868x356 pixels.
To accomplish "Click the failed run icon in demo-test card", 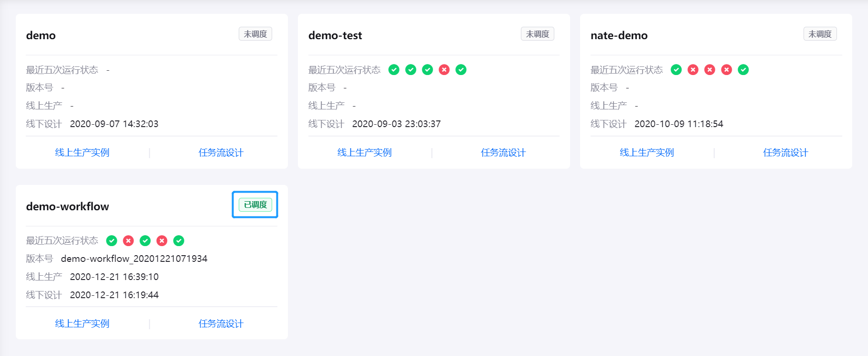I will pos(444,70).
